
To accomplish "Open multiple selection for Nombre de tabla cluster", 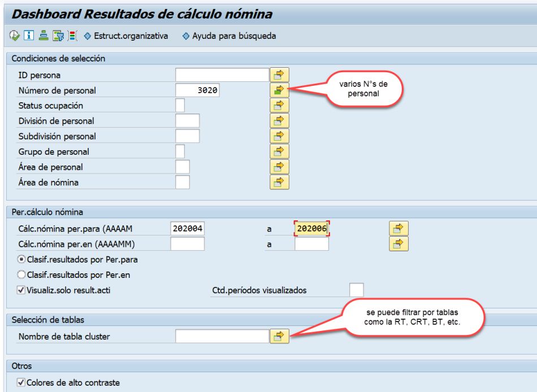I will coord(279,336).
